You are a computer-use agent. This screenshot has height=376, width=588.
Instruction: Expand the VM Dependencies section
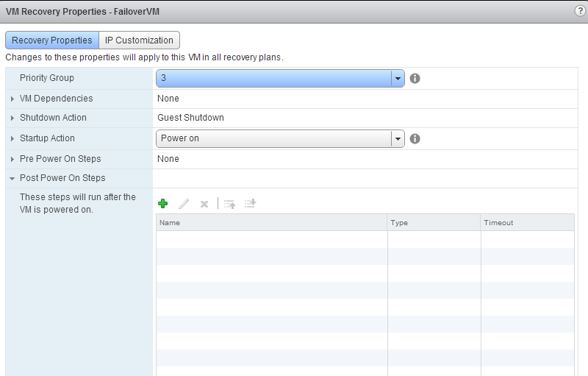[x=12, y=99]
